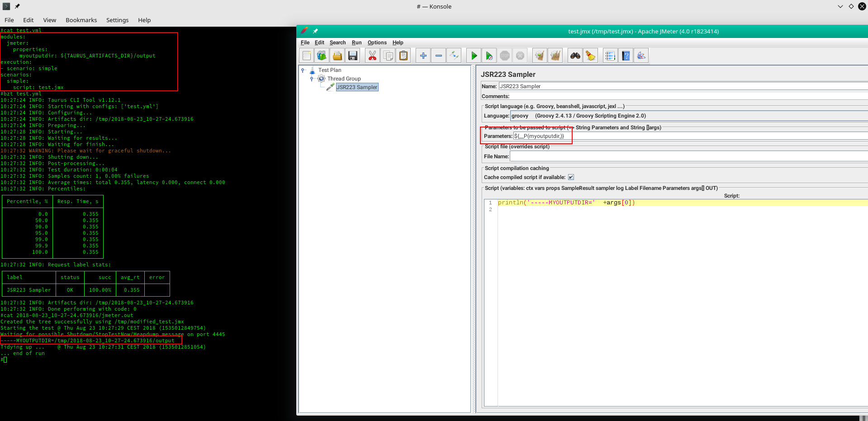Click the Clear single-broom icon
Viewport: 868px width, 421px height.
[540, 56]
